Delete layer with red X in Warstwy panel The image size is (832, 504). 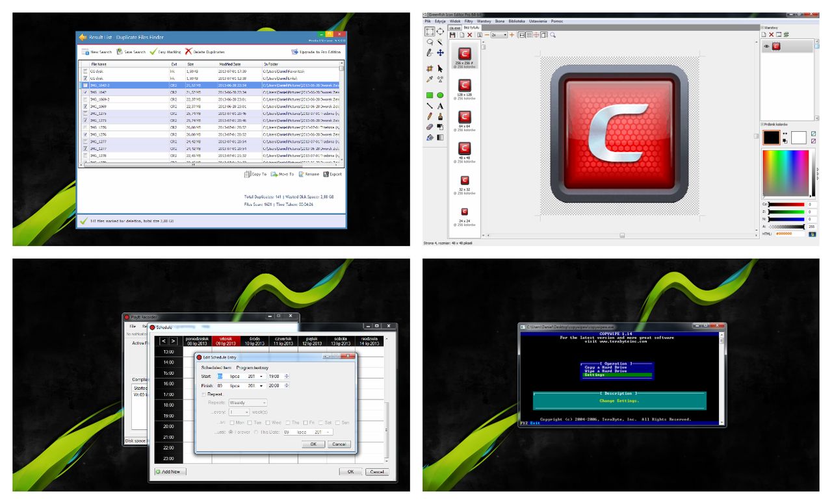click(x=771, y=34)
